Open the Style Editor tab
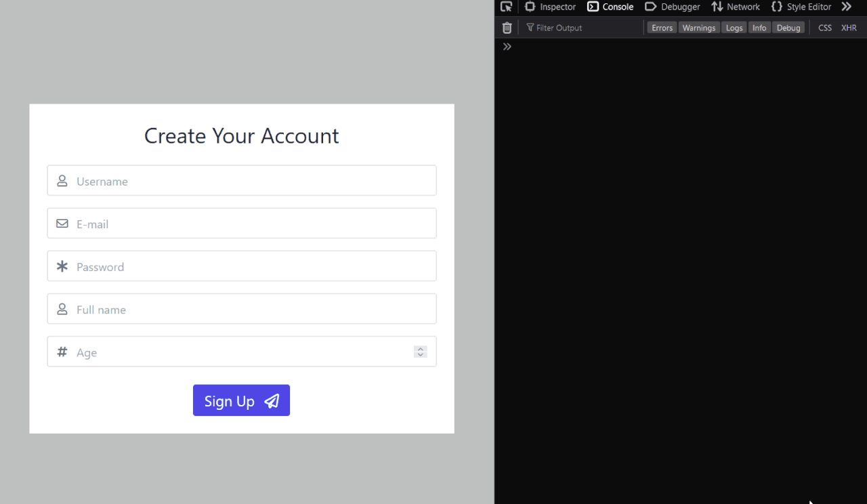Image resolution: width=867 pixels, height=504 pixels. pyautogui.click(x=801, y=7)
